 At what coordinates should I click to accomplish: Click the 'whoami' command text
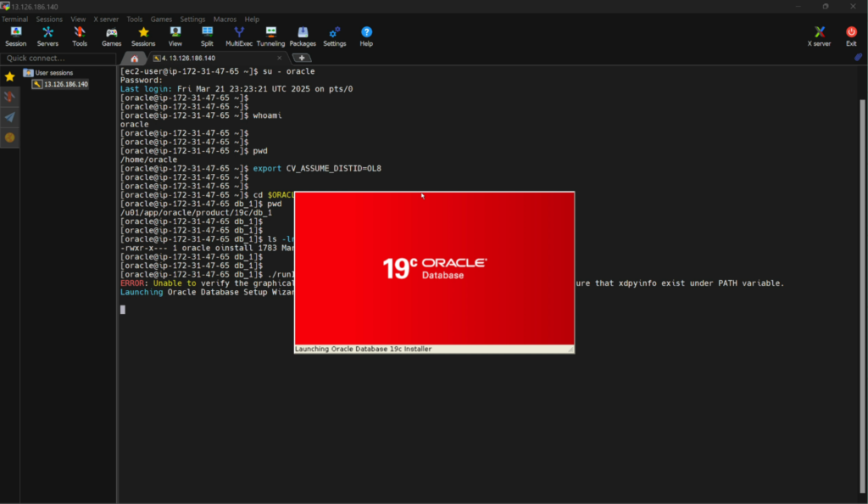click(267, 115)
